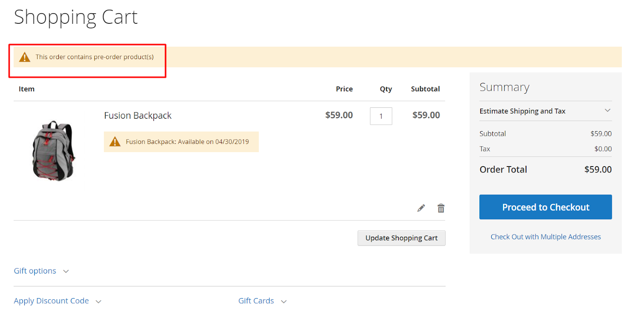644x321 pixels.
Task: Expand Estimate Shipping and Tax chevron
Action: pos(607,111)
